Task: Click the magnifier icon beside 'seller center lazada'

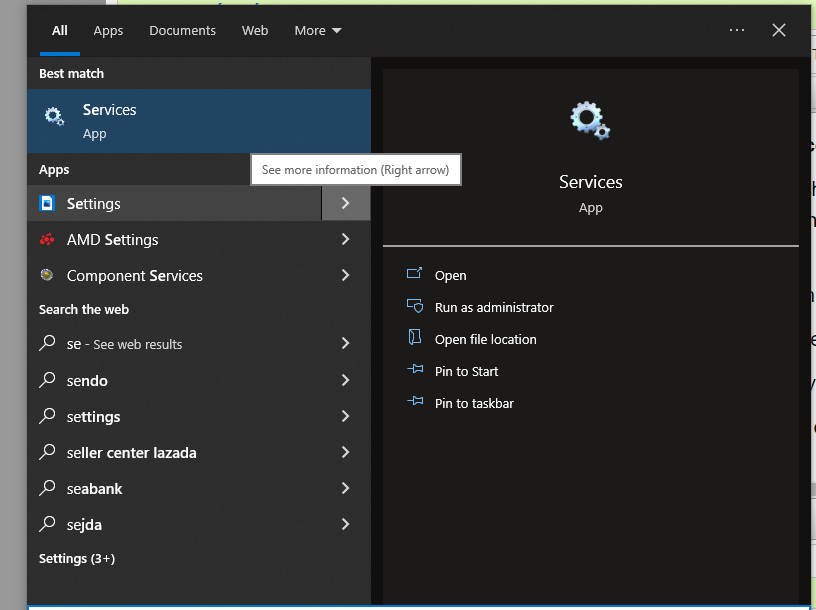Action: tap(47, 451)
